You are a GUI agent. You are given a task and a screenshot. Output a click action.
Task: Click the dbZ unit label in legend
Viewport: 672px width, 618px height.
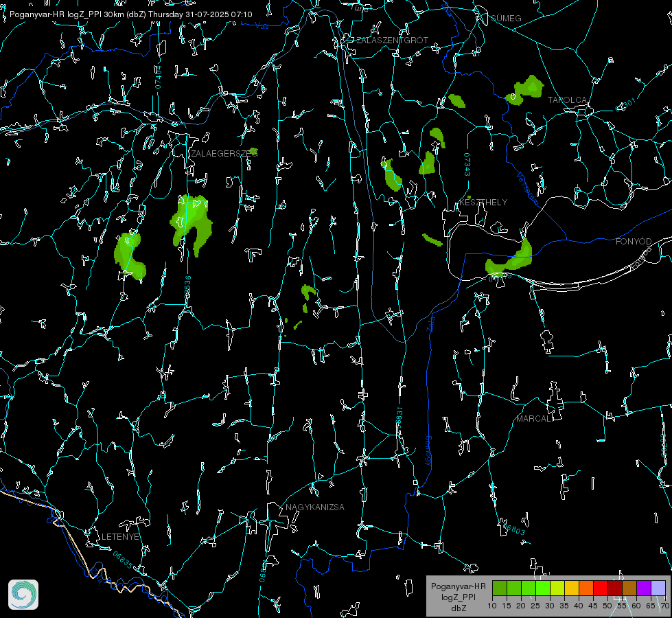459,608
